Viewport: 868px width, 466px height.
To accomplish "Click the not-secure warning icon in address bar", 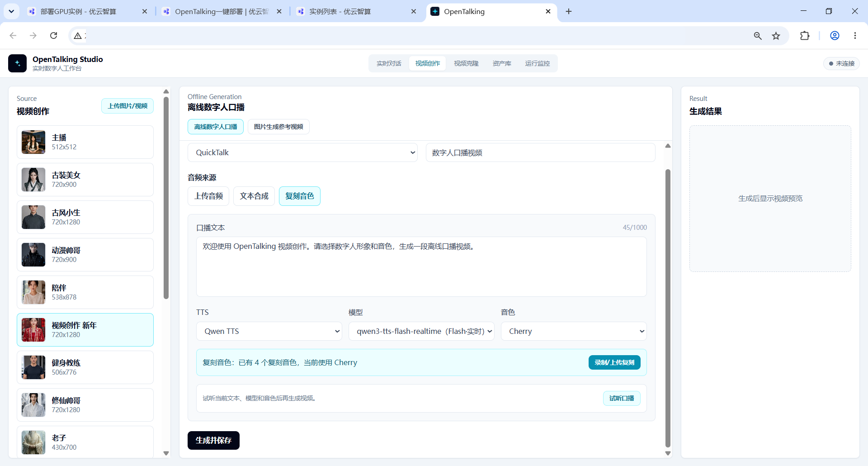I will [x=78, y=36].
